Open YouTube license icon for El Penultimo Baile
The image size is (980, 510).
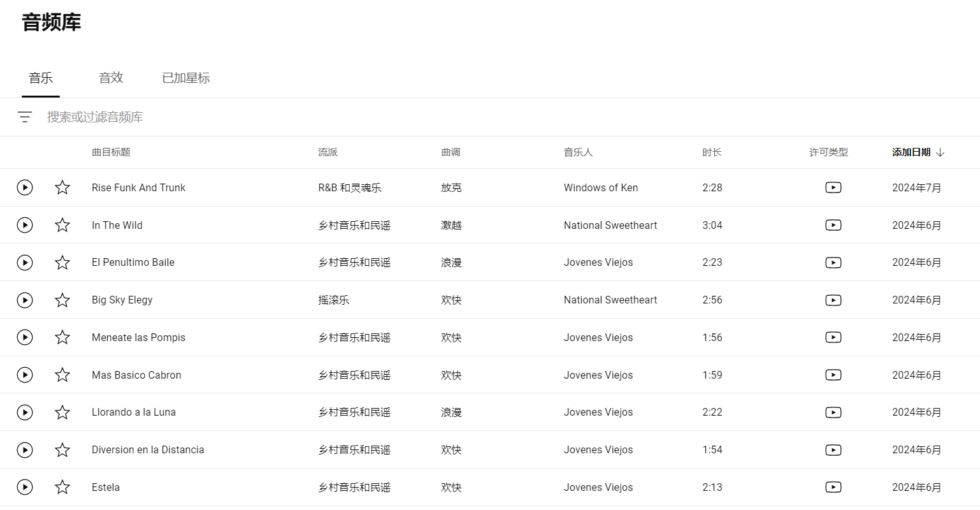point(833,263)
